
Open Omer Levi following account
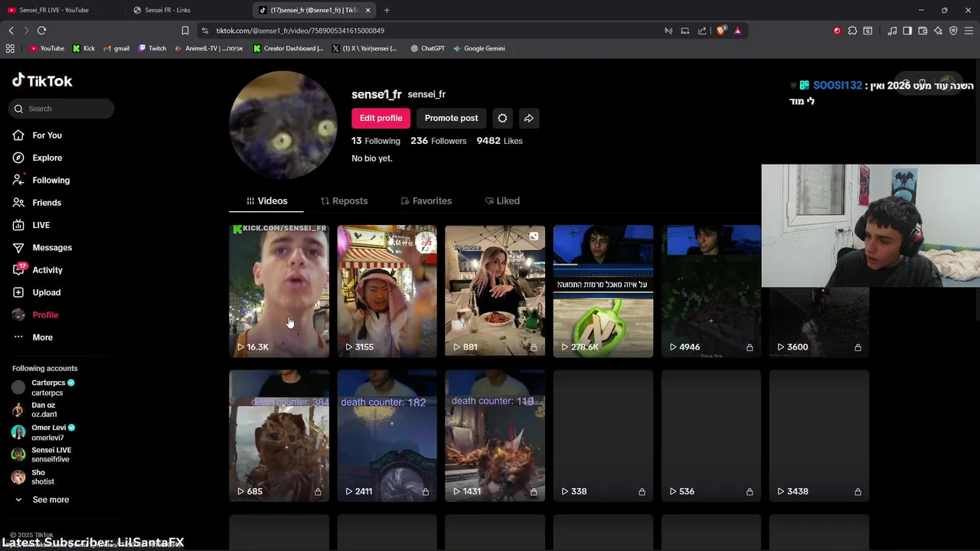tap(44, 432)
